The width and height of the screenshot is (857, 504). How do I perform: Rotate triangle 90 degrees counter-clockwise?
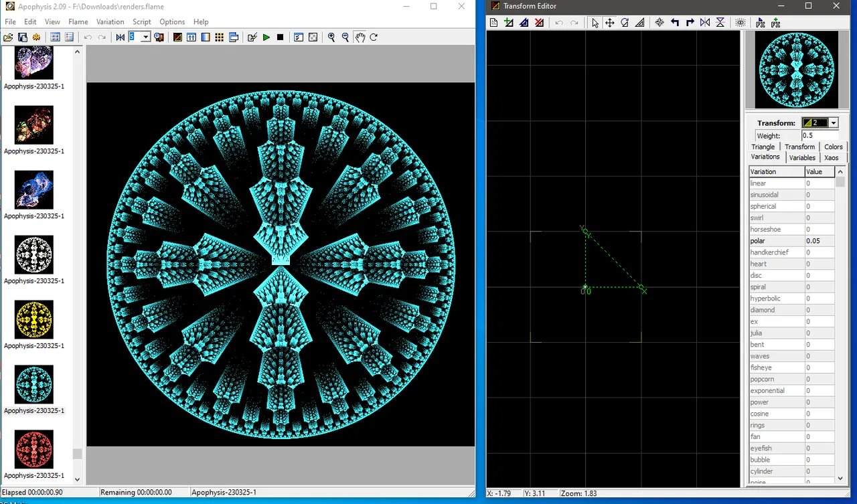tap(675, 23)
